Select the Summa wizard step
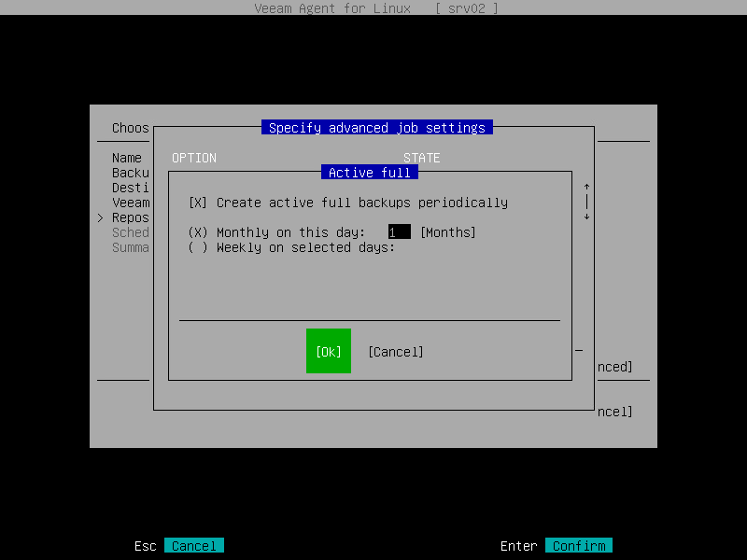 click(131, 247)
